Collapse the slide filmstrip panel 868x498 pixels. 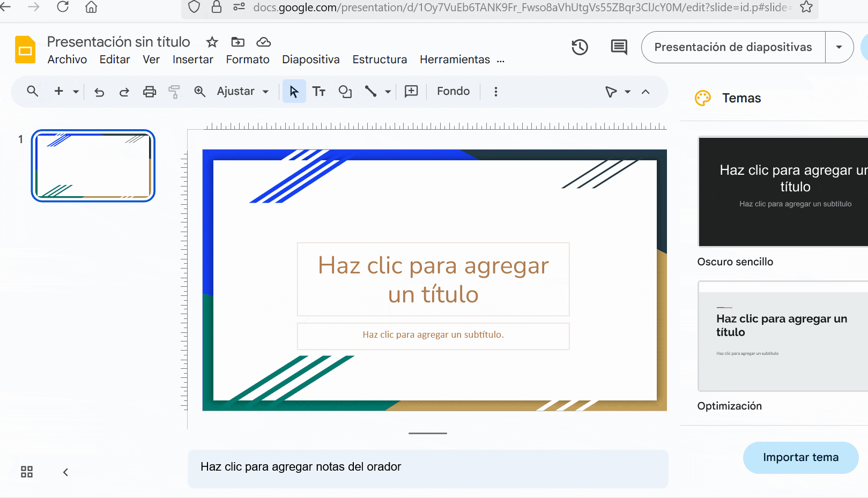(x=65, y=472)
